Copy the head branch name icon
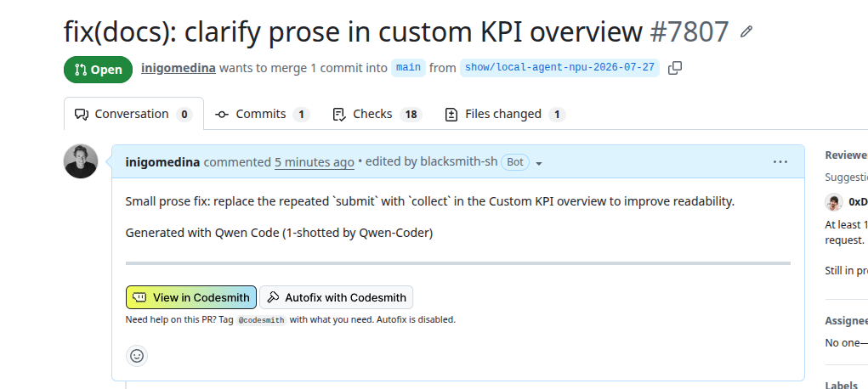The width and height of the screenshot is (868, 389). (x=675, y=68)
